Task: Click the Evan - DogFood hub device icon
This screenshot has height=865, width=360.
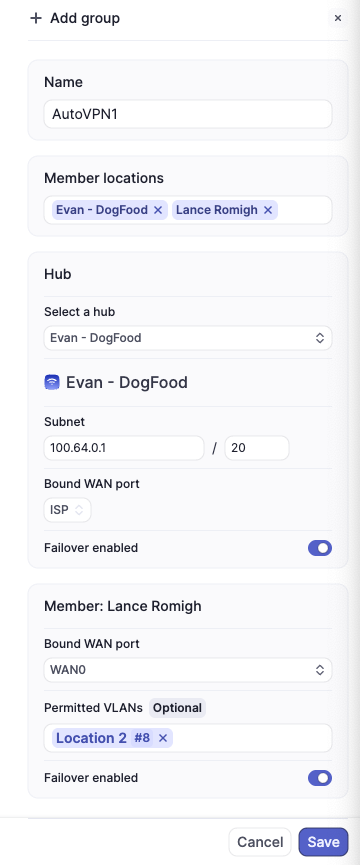Action: (52, 382)
